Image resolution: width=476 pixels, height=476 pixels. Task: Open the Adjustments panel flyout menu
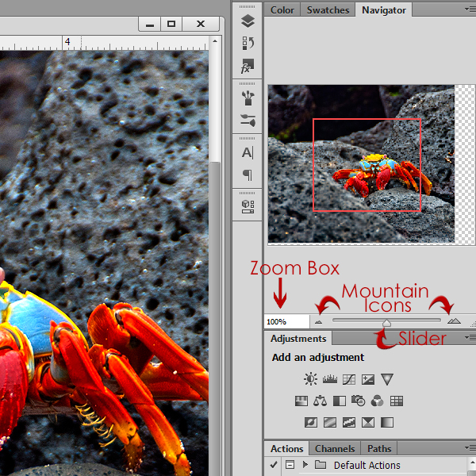[x=470, y=339]
